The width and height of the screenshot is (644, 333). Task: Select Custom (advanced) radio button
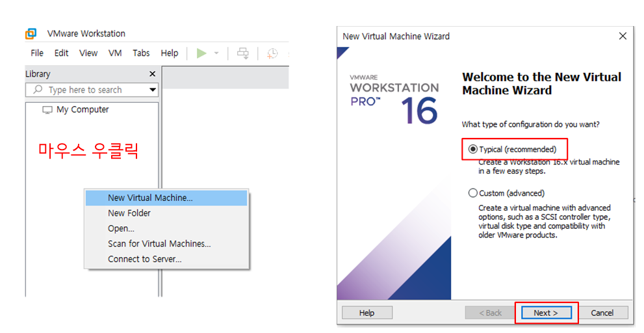[x=473, y=193]
